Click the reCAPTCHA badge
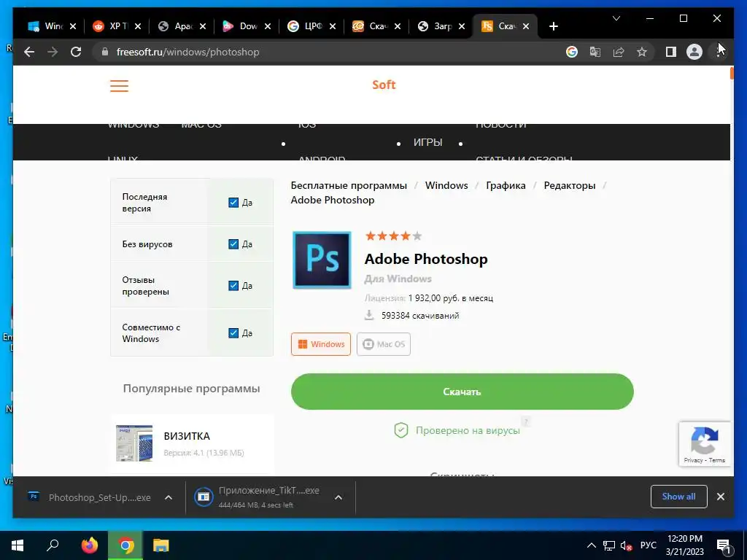Screen dimensions: 747x560 pos(705,444)
